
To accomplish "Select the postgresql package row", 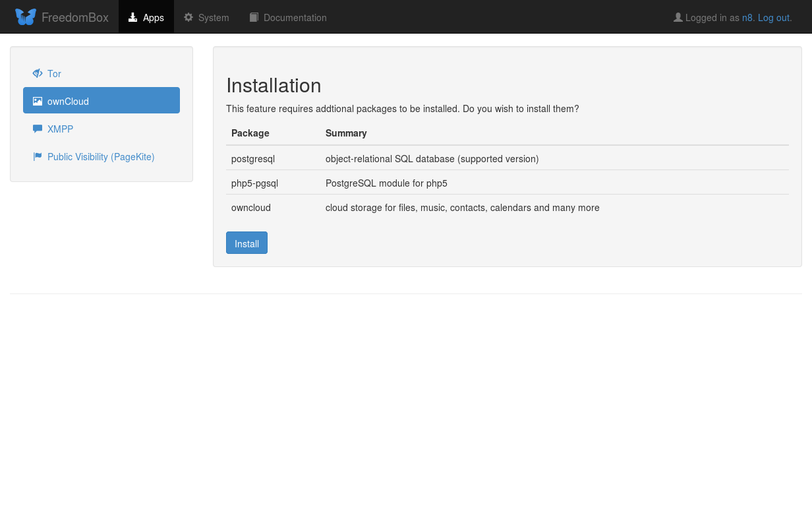I will pos(253,159).
